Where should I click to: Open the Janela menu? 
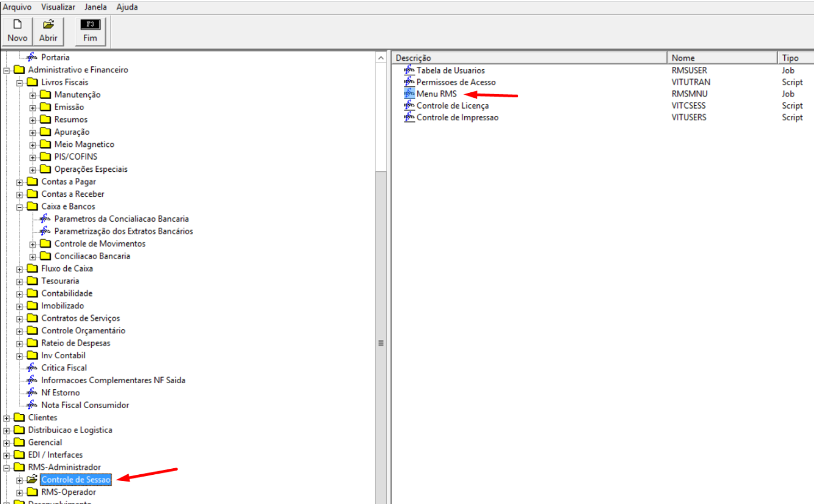[x=96, y=7]
